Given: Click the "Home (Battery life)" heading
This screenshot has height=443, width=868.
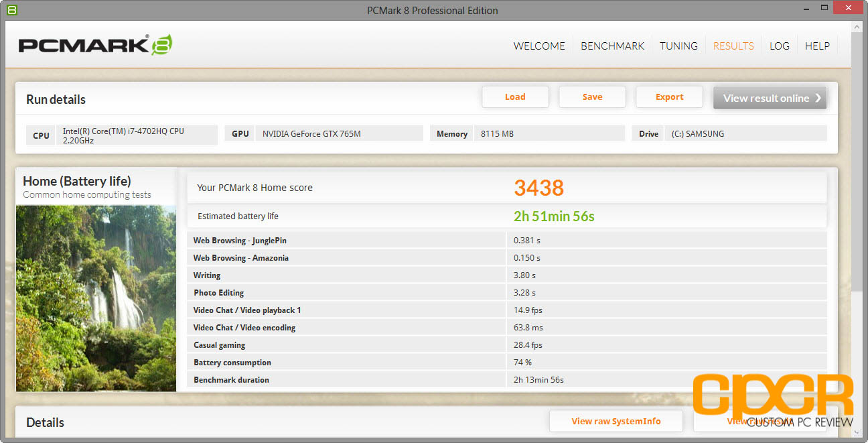Looking at the screenshot, I should [77, 181].
